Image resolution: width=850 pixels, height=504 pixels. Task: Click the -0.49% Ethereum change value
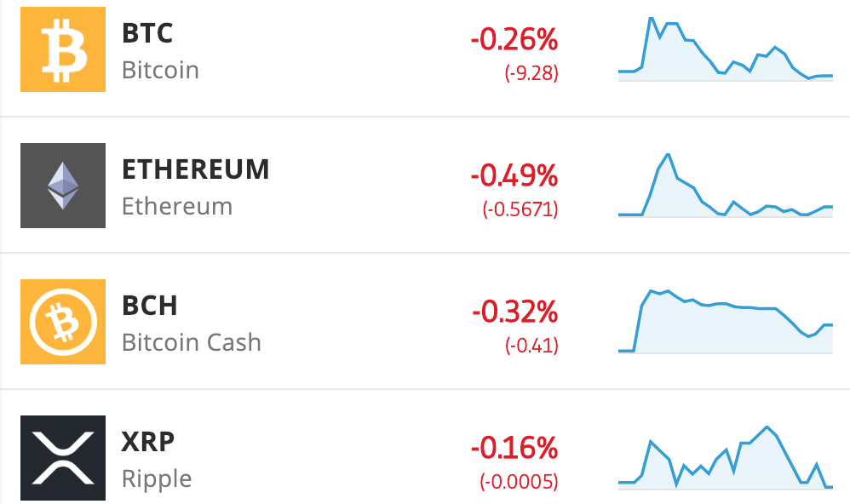point(514,175)
